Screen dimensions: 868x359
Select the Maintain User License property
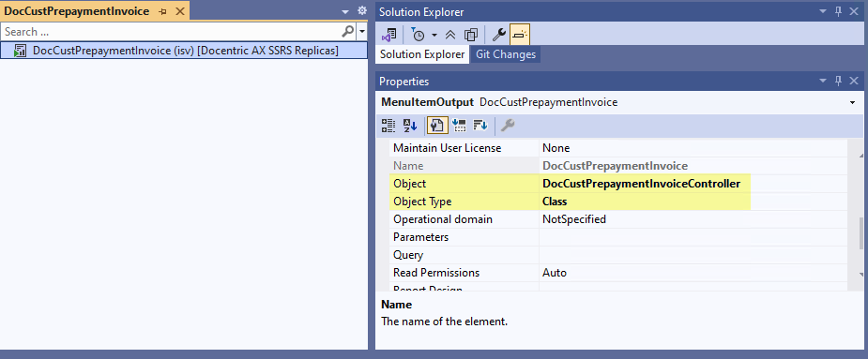click(447, 148)
